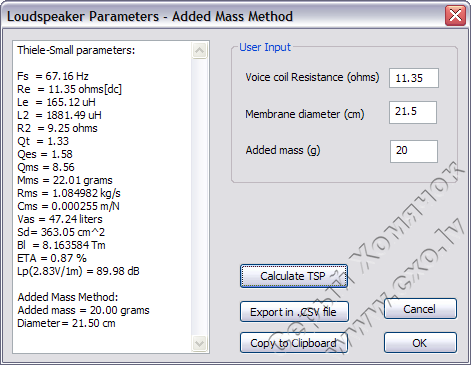Click the Fs = 67.16 Hz line
This screenshot has height=365, width=471.
click(53, 76)
